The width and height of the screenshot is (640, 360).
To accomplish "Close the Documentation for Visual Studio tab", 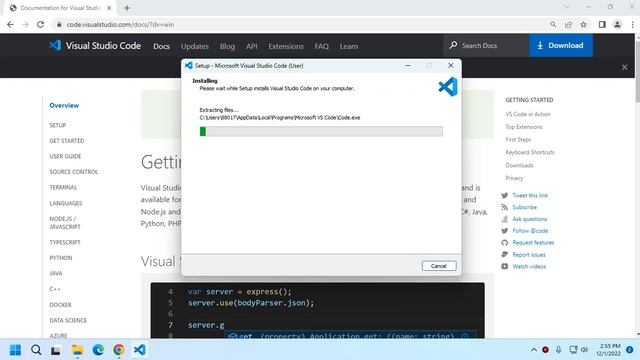I will [109, 8].
